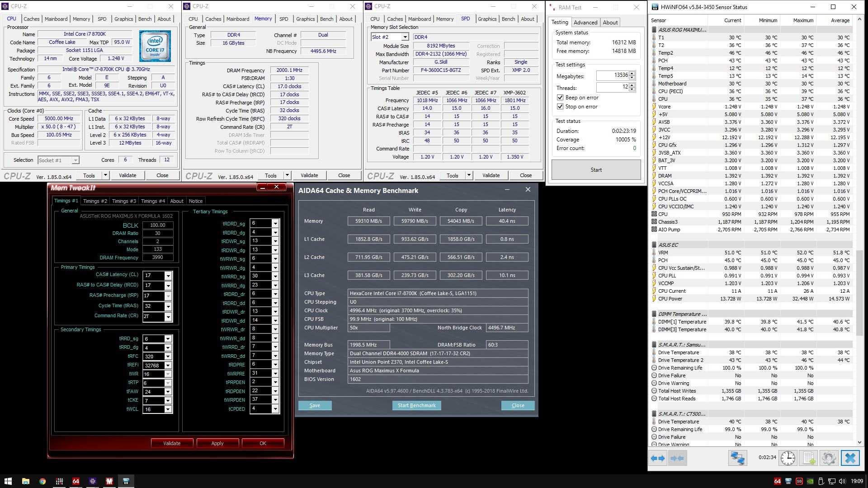Collapse DIMM Temperature sensor group in HWiNFO
Image resolution: width=868 pixels, height=488 pixels.
(x=654, y=314)
